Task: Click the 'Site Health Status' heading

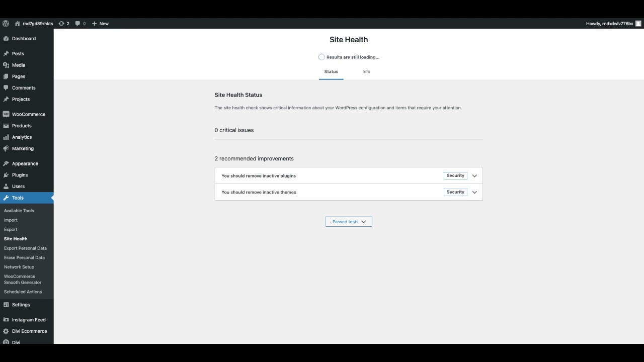Action: click(x=238, y=95)
